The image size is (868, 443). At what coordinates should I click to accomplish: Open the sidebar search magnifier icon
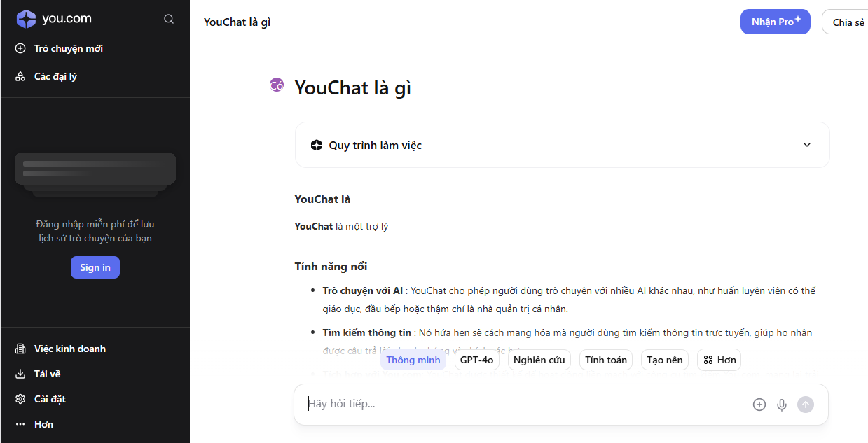click(x=169, y=19)
